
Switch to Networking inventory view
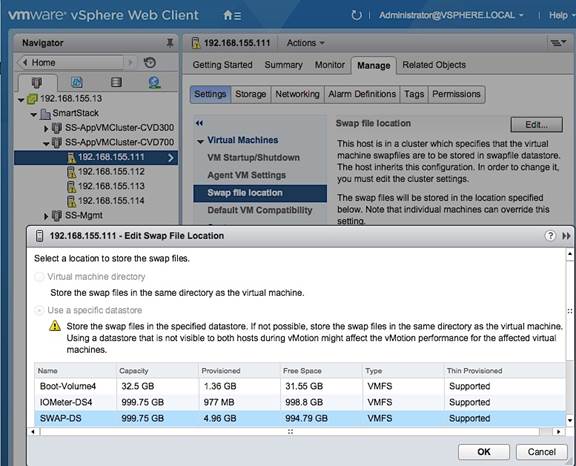pos(154,82)
